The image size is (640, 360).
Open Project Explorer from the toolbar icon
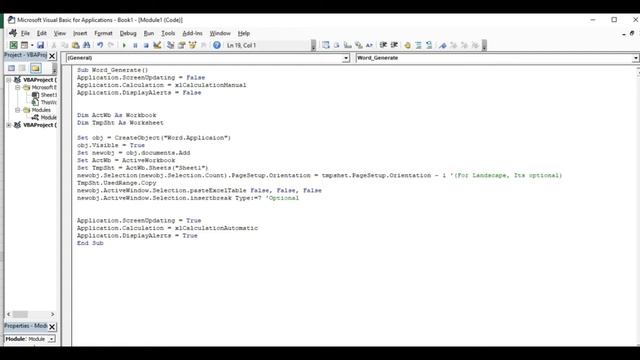(x=170, y=45)
